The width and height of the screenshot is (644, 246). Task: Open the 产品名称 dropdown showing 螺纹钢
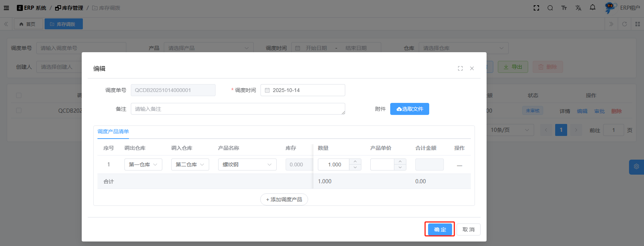pos(247,165)
